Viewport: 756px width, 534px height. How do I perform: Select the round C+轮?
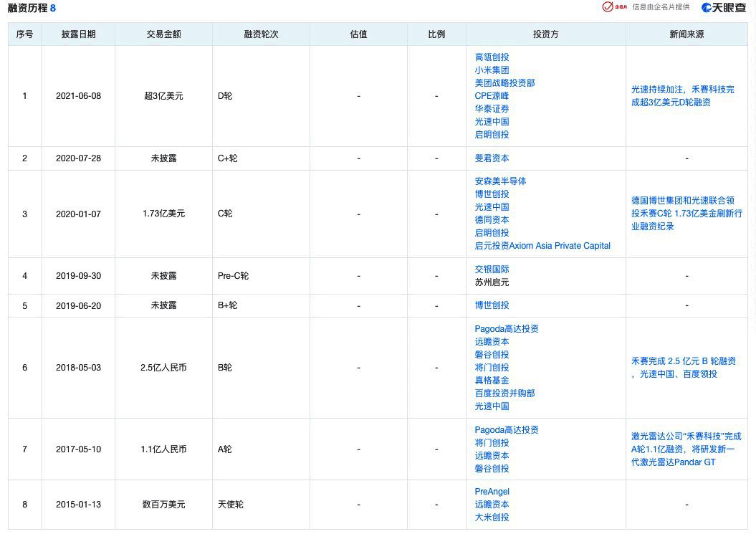coord(228,158)
